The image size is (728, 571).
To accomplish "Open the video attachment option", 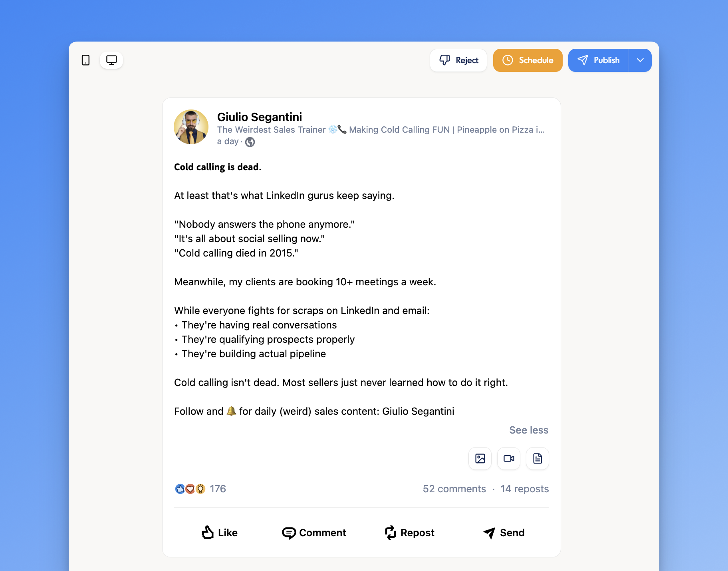I will tap(508, 458).
